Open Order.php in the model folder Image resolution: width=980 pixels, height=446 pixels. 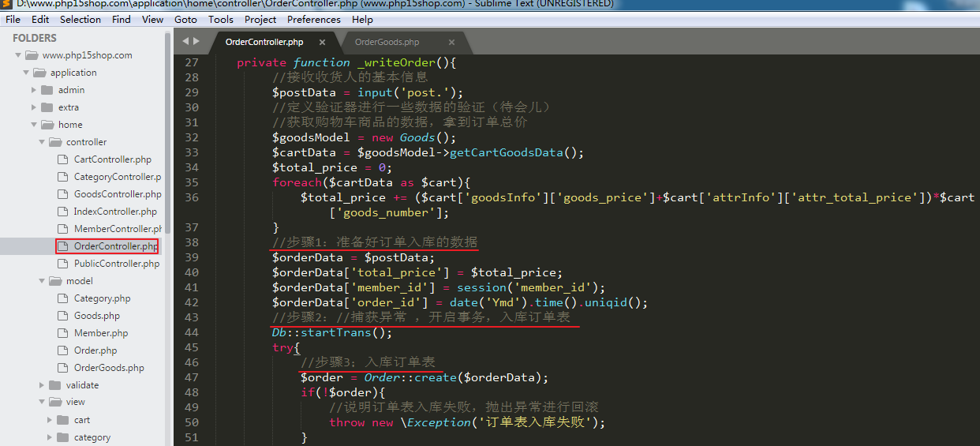(95, 350)
